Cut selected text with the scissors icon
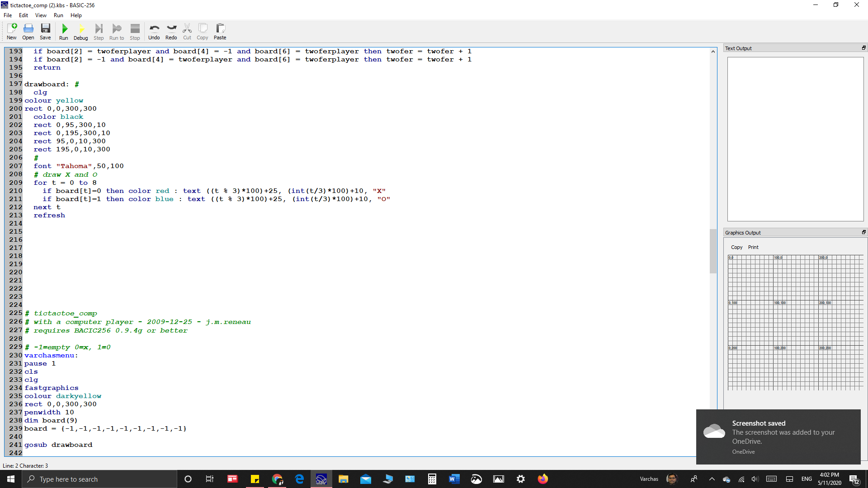Screen dimensions: 868x488 [187, 32]
